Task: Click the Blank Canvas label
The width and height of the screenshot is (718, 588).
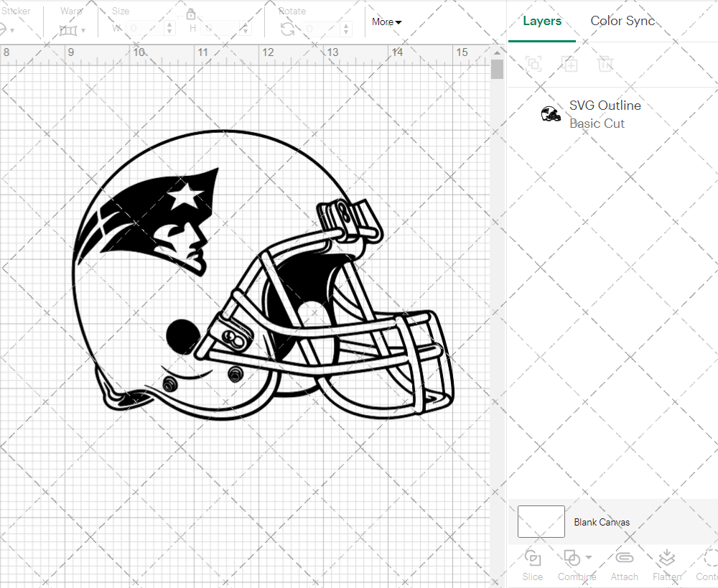Action: (602, 522)
